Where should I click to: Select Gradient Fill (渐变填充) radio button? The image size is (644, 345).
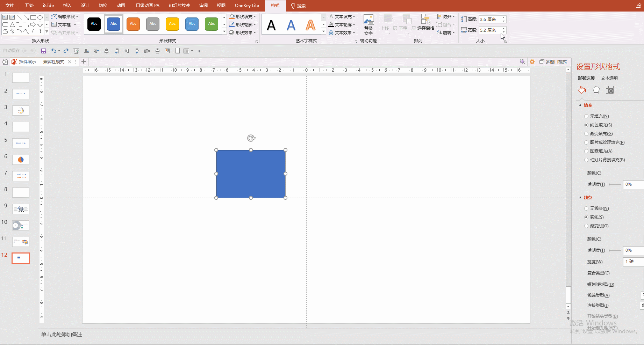click(x=586, y=134)
